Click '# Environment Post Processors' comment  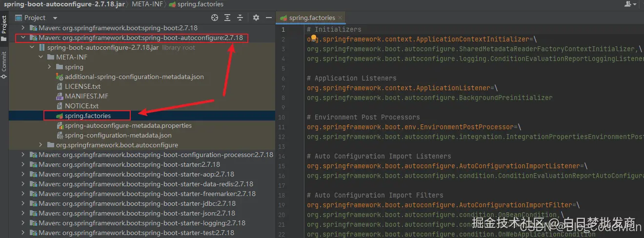click(x=363, y=117)
